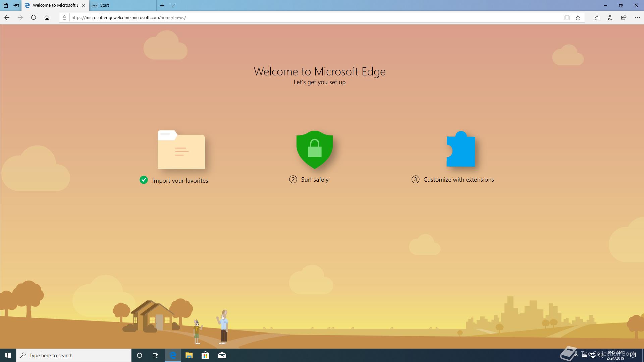Click Microsoft Edge taskbar icon
Screen dimensions: 644x362
(173, 355)
